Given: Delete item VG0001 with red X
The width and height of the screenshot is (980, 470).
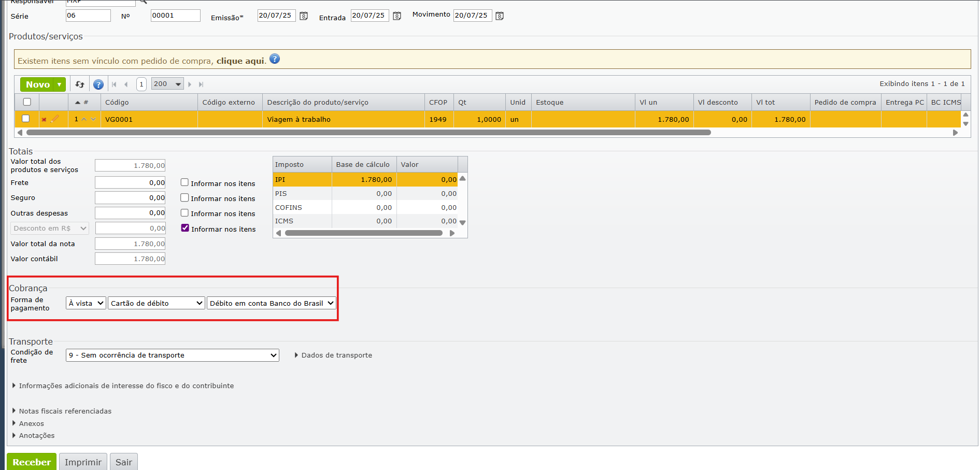Looking at the screenshot, I should [44, 120].
